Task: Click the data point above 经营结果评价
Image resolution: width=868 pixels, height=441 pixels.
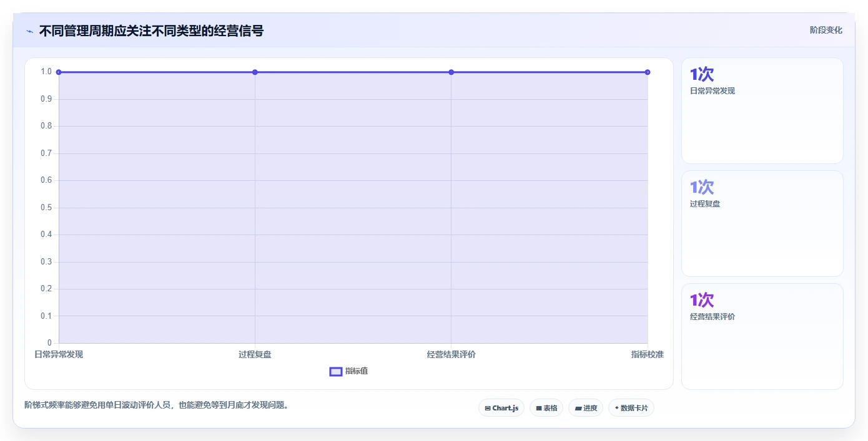Action: click(451, 72)
